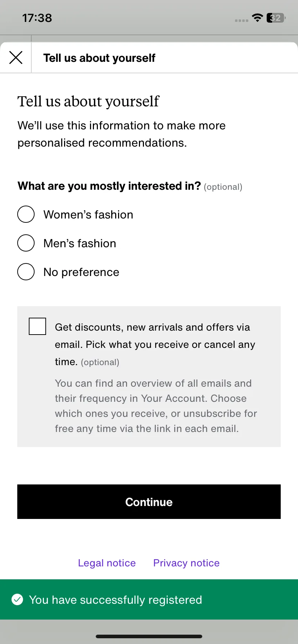
Task: Tap the battery indicator icon
Action: coord(276,18)
